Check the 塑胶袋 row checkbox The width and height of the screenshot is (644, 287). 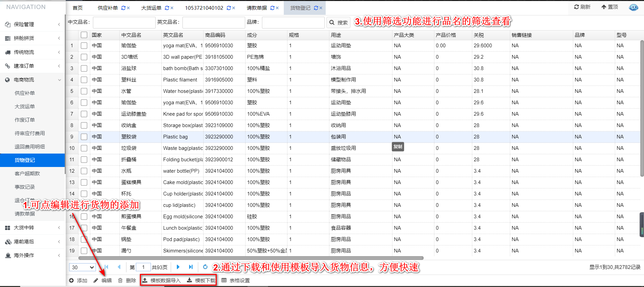(84, 137)
